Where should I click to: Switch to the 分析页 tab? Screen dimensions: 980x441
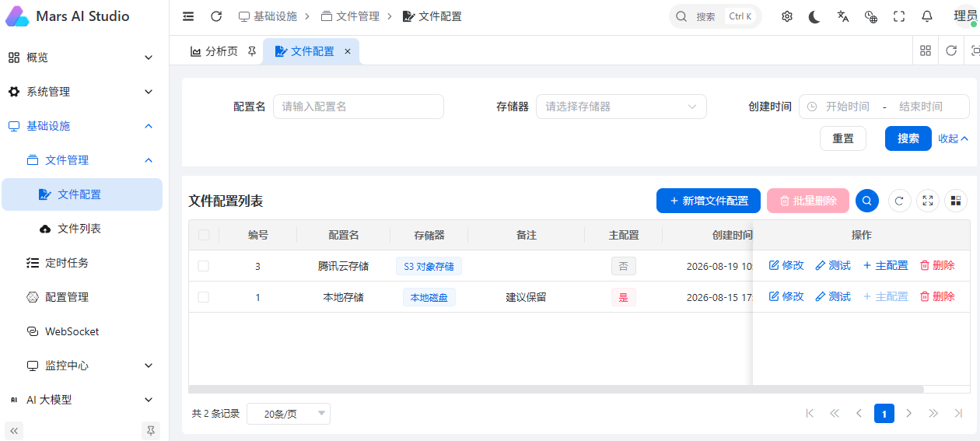coord(222,51)
